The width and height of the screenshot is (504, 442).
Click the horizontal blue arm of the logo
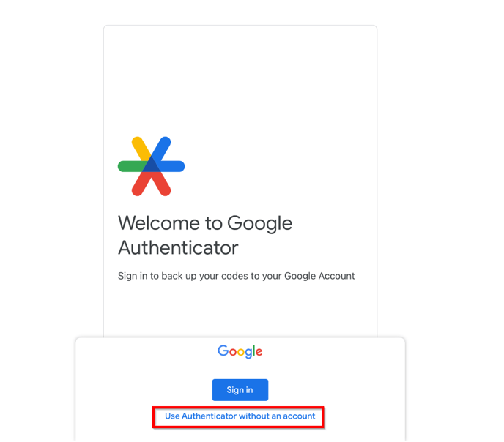(171, 166)
